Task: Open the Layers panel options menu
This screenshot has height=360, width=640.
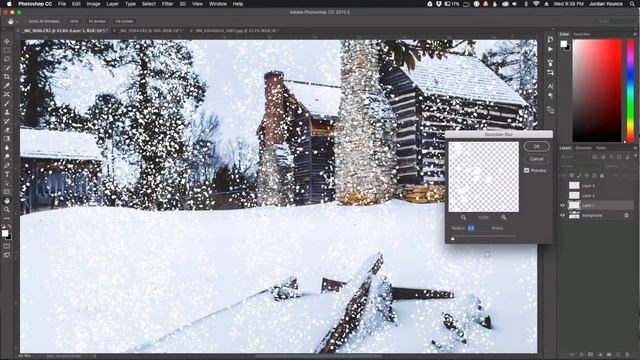Action: point(635,148)
